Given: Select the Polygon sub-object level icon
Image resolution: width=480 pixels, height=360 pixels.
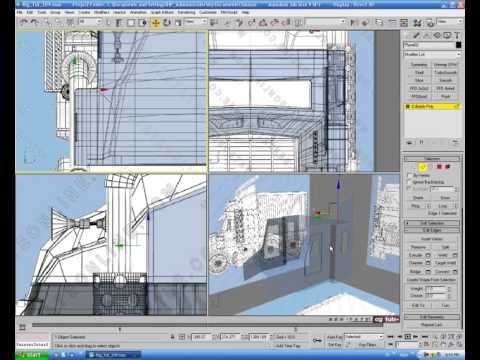Looking at the screenshot, I should coord(439,166).
